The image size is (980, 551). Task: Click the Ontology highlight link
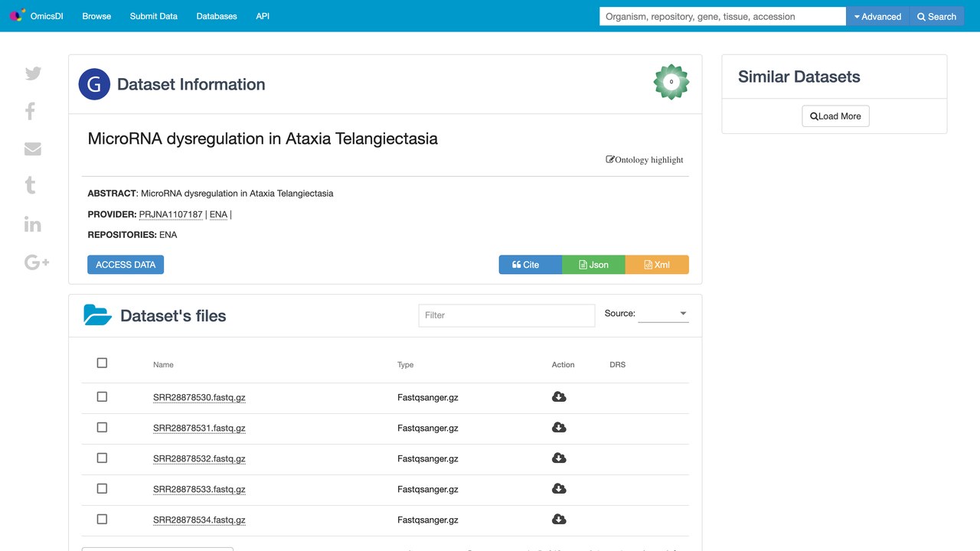tap(645, 160)
